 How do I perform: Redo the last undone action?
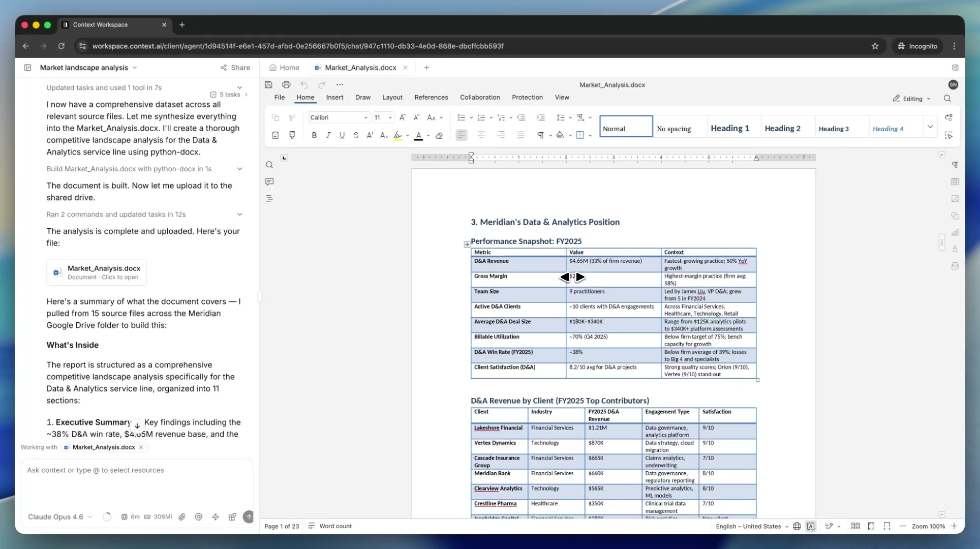tap(322, 85)
